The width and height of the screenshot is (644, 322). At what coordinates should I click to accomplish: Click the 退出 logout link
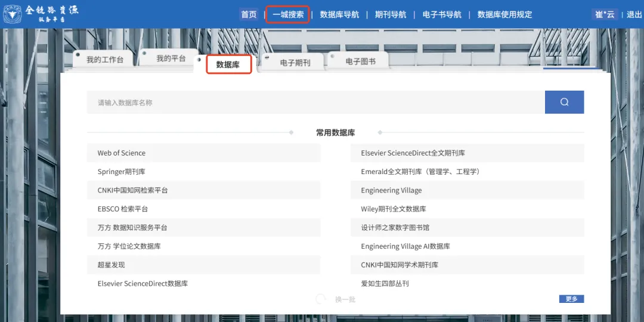coord(634,14)
